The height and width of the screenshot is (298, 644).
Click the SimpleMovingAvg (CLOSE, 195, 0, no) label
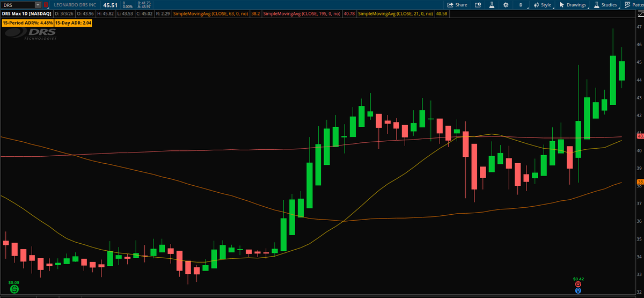click(x=302, y=13)
